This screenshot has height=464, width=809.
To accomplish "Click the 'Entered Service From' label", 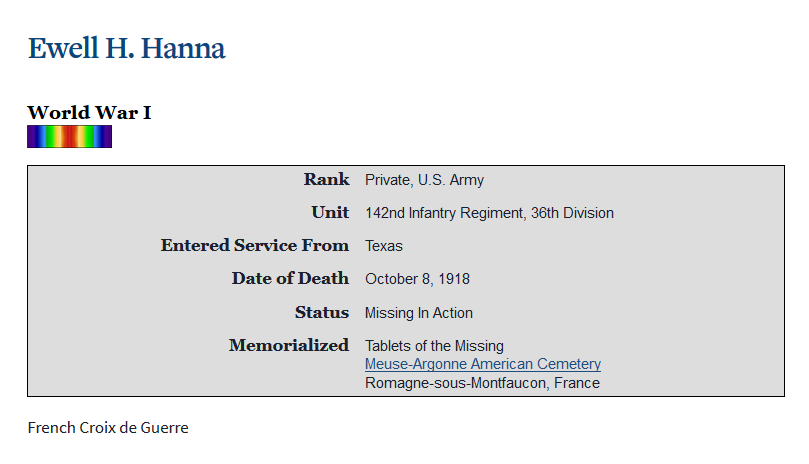I will tap(255, 246).
